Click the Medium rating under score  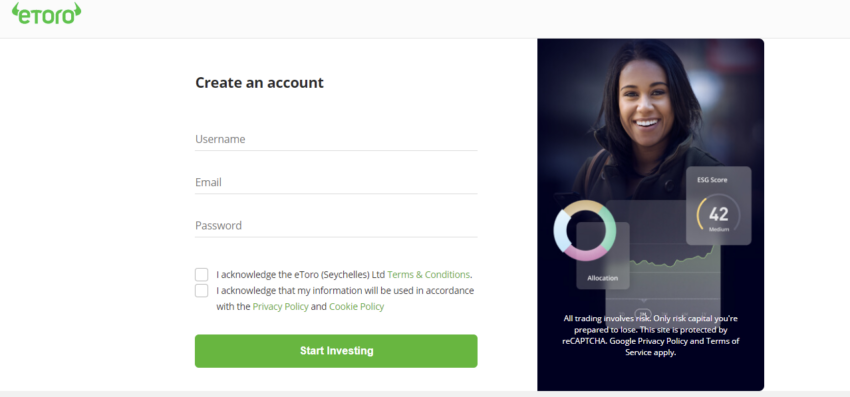719,229
